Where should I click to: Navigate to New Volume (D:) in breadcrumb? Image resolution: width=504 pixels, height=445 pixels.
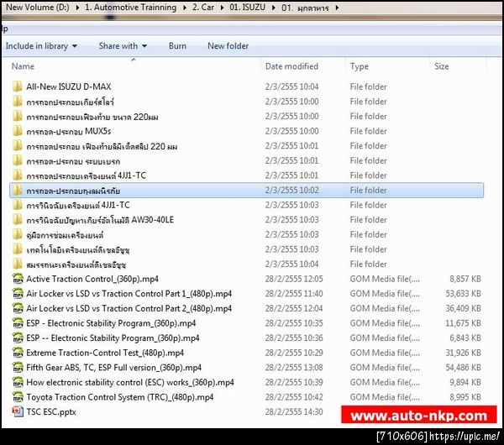pyautogui.click(x=38, y=7)
